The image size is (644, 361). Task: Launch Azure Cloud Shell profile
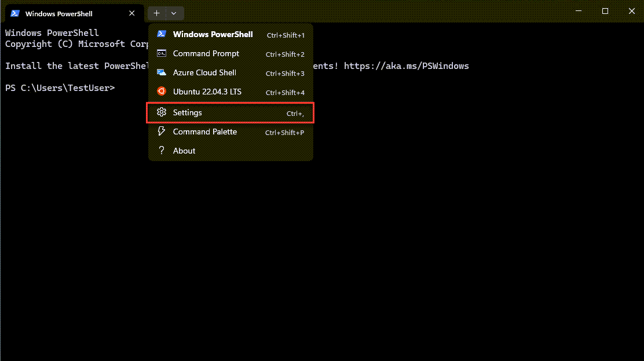tap(231, 73)
